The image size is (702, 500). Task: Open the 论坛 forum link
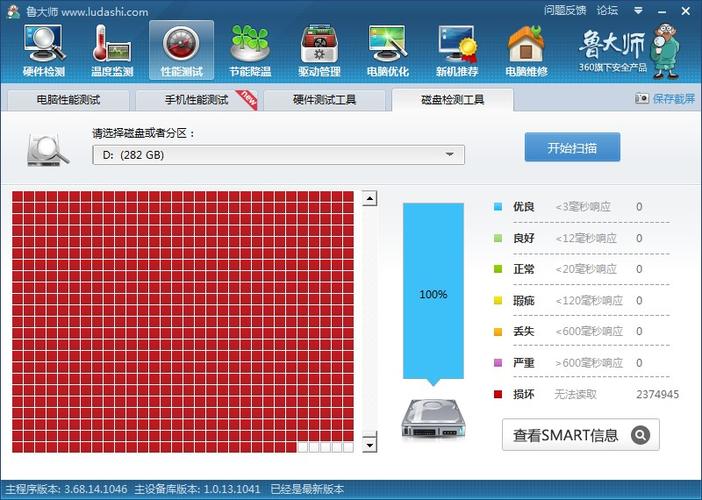click(607, 10)
